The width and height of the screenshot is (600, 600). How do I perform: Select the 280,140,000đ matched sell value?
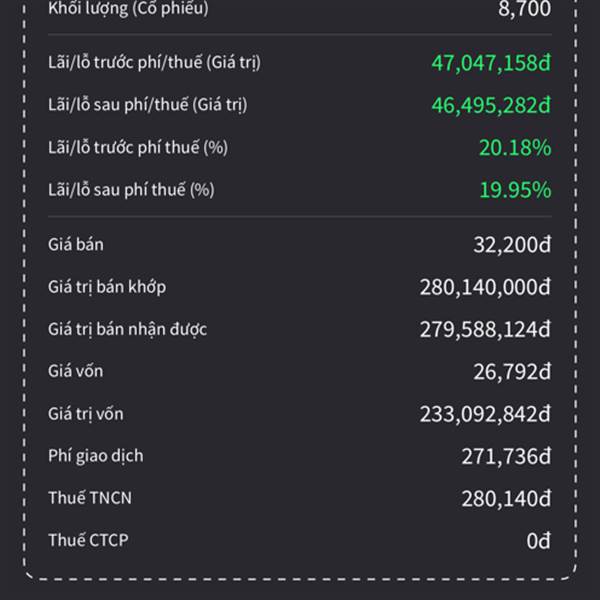(485, 288)
